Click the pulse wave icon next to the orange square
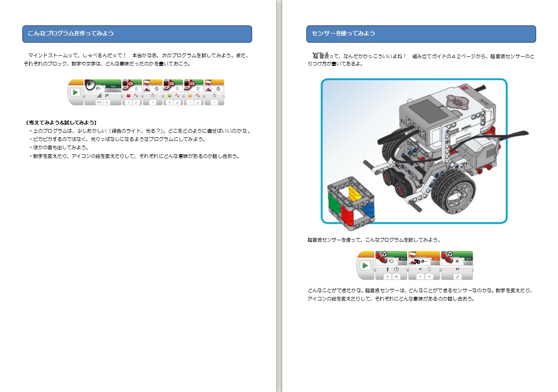558x392 pixels. 198,95
